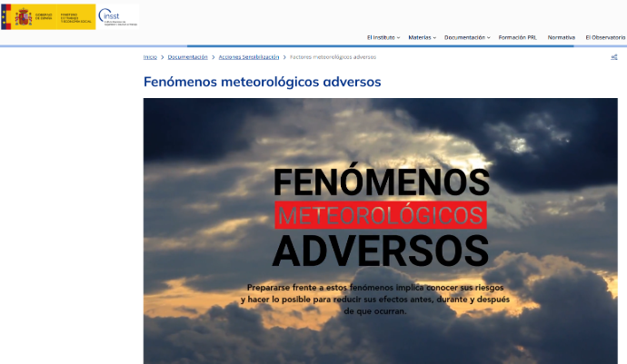Click chevron arrow after Documentación breadcrumb
Screen dimensions: 627x364
(214, 57)
